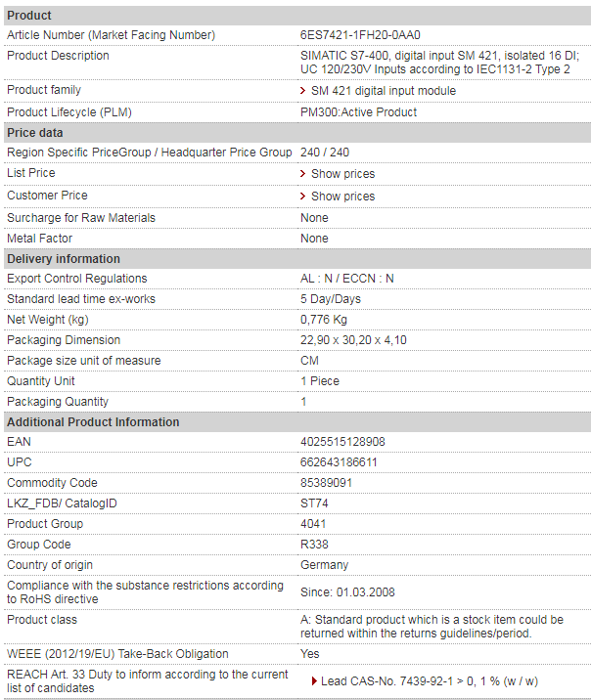The width and height of the screenshot is (591, 700).
Task: Click the Price data section header
Action: point(297,133)
